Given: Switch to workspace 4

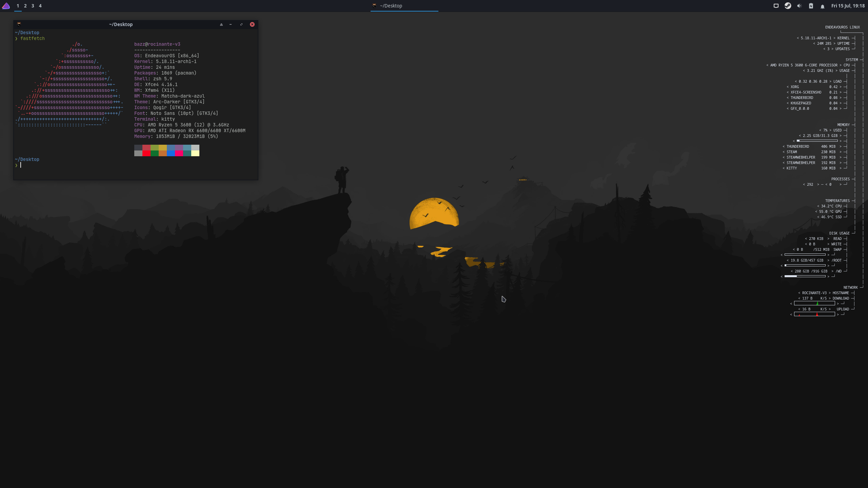Looking at the screenshot, I should coord(40,6).
